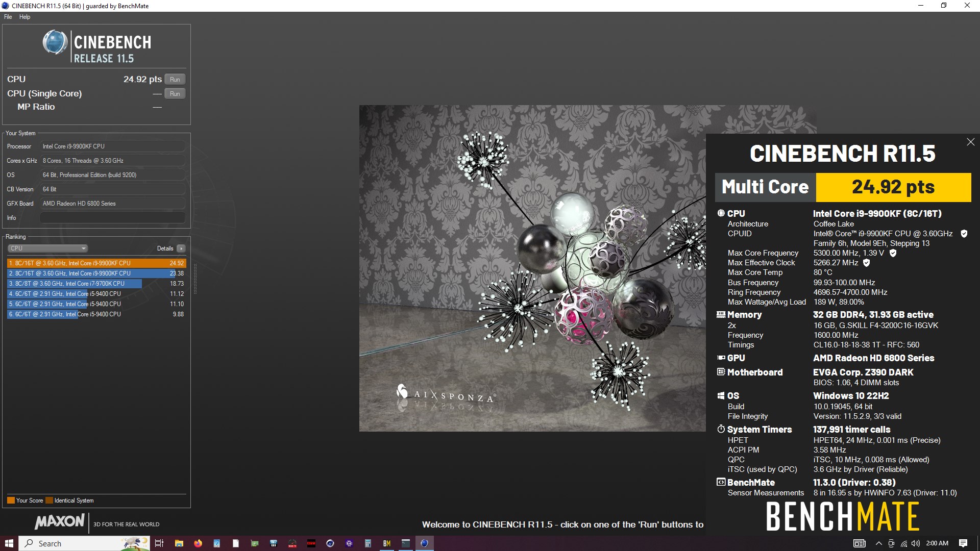980x551 pixels.
Task: Select i5-9400 ranking row scoring 11.12
Action: 96,294
